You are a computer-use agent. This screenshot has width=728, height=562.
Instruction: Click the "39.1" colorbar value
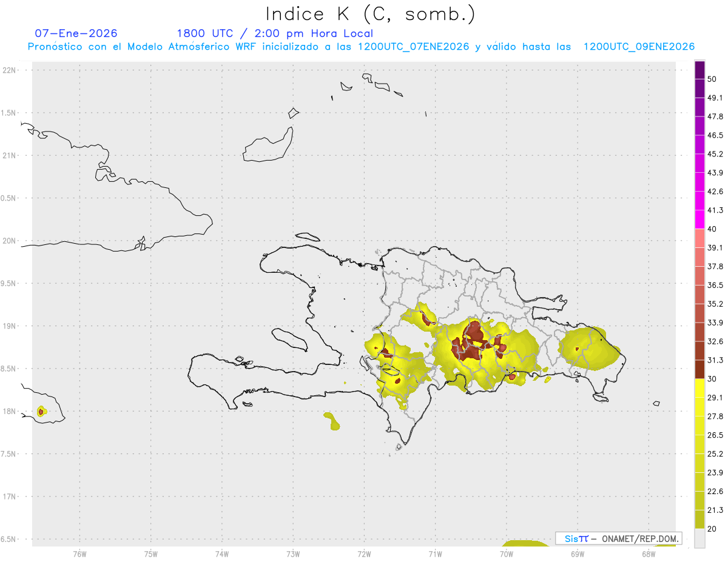coord(715,247)
